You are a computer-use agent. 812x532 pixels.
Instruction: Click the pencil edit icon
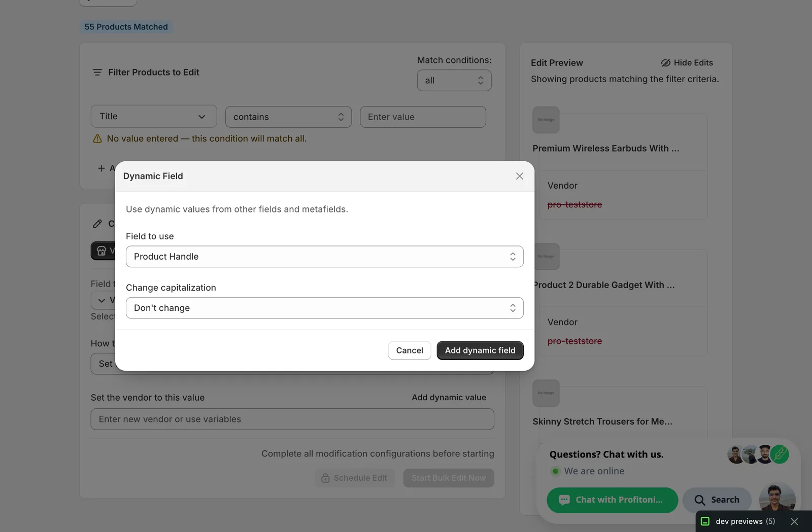coord(97,224)
